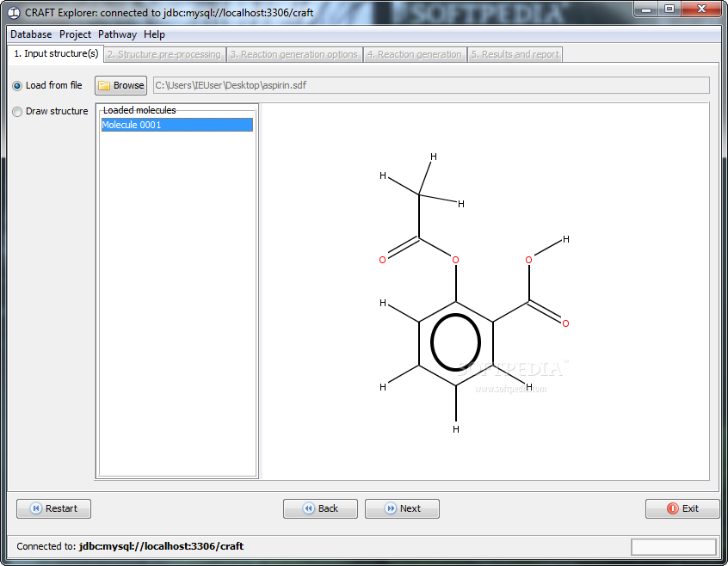Open Results and report tab
Viewport: 728px width, 566px height.
click(515, 54)
